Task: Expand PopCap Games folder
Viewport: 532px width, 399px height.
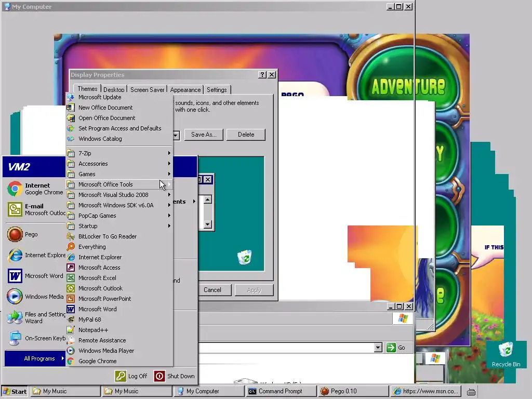Action: pyautogui.click(x=119, y=216)
